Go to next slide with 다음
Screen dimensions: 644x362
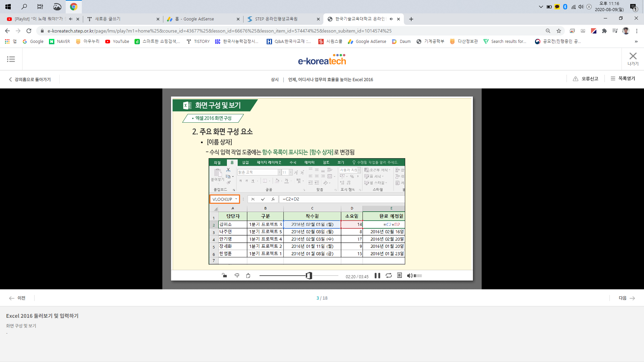pos(627,298)
